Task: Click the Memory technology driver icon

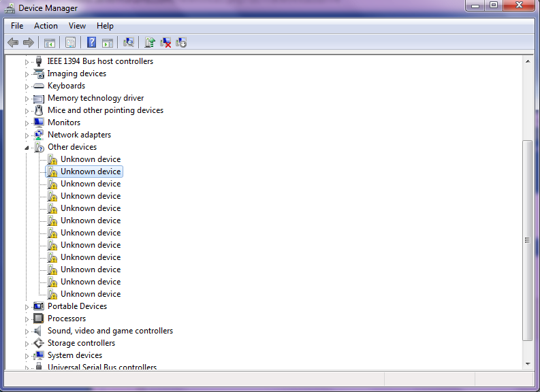Action: (39, 99)
